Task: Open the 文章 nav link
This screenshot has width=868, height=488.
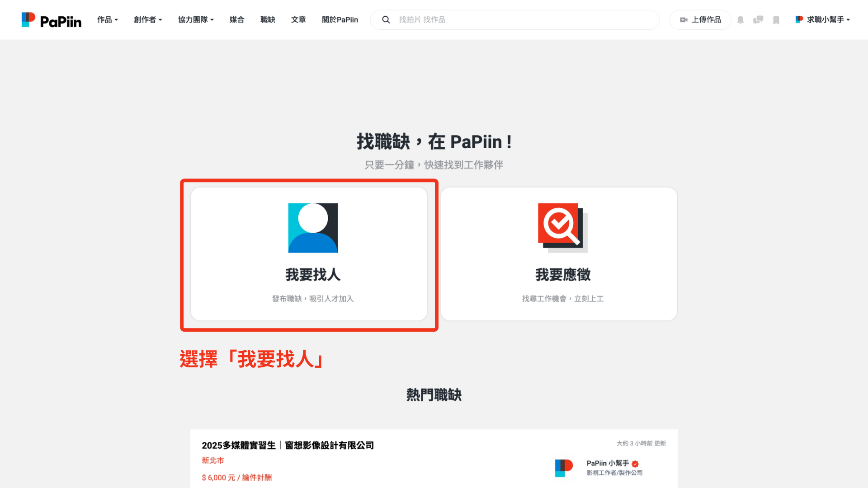Action: [x=298, y=20]
